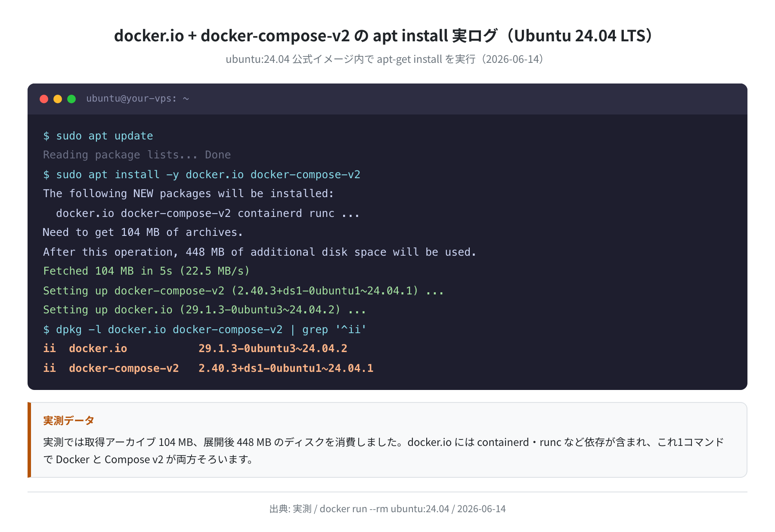Click the 'ii docker-compose-v2' result row

(x=208, y=368)
